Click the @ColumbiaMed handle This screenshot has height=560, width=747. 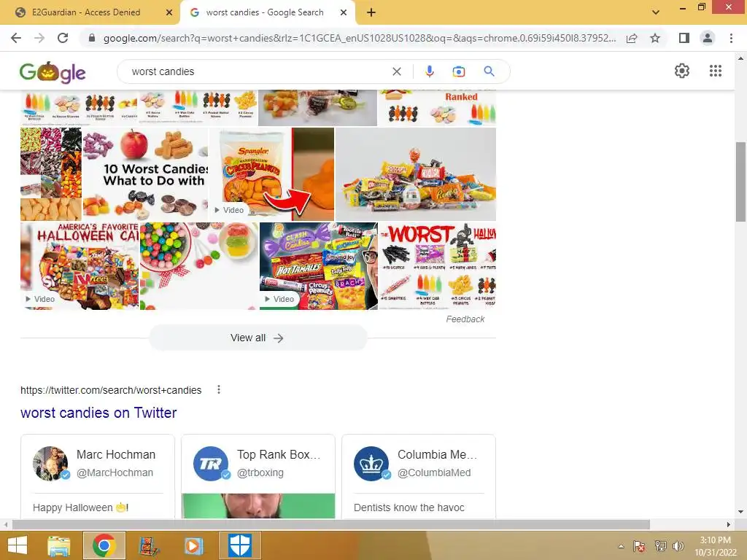434,472
